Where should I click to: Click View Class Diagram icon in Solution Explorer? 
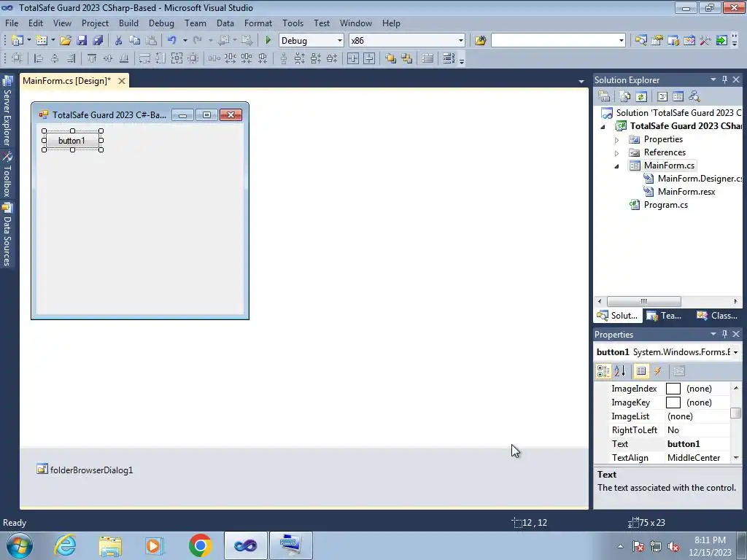click(694, 97)
